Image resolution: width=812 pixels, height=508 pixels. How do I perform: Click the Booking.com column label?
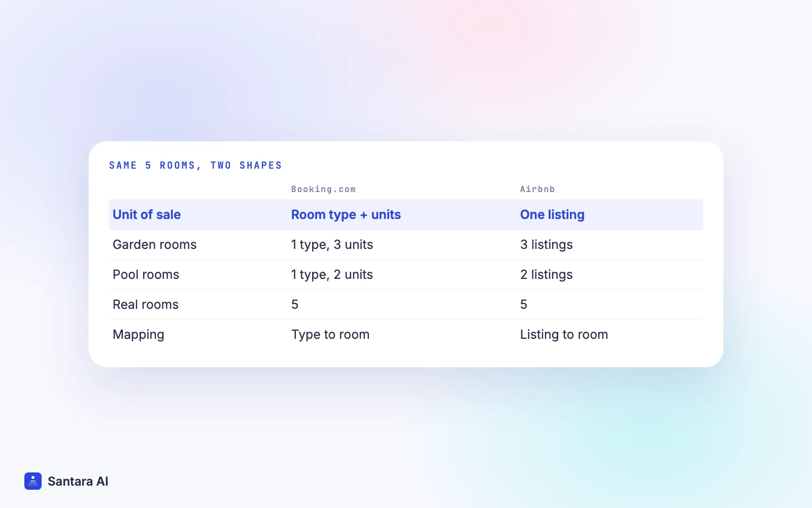click(x=323, y=189)
